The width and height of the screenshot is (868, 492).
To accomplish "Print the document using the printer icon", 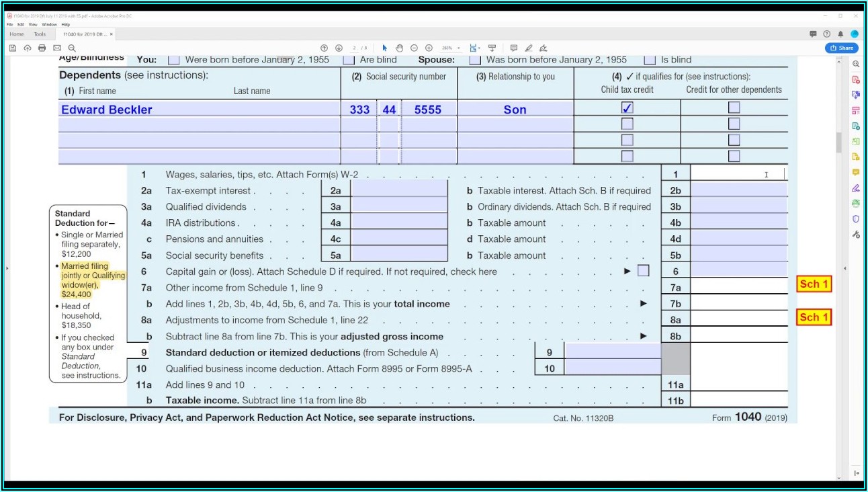I will tap(42, 48).
